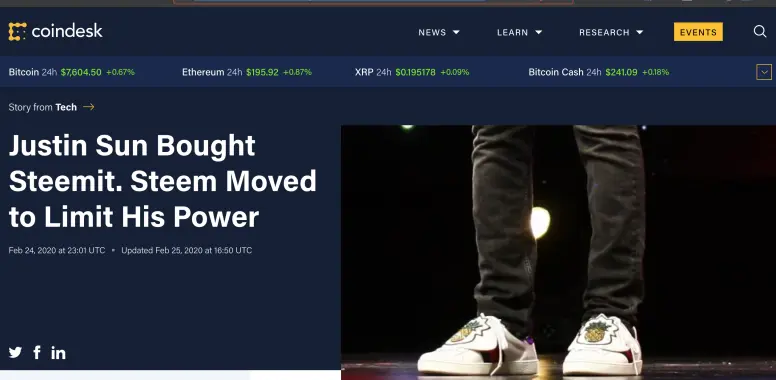
Task: Open the article hero image of sneakers
Action: [558, 252]
